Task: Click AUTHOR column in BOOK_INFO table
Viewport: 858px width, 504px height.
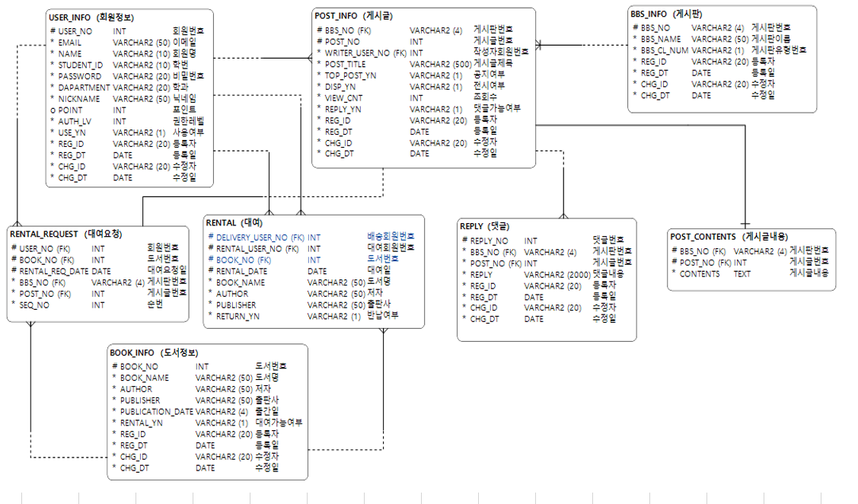Action: point(136,389)
